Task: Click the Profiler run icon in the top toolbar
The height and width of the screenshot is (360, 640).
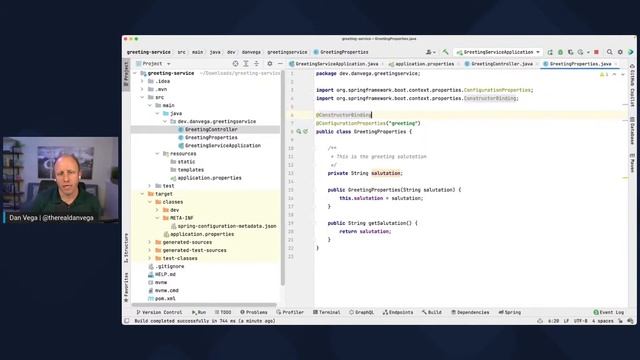Action: 580,52
